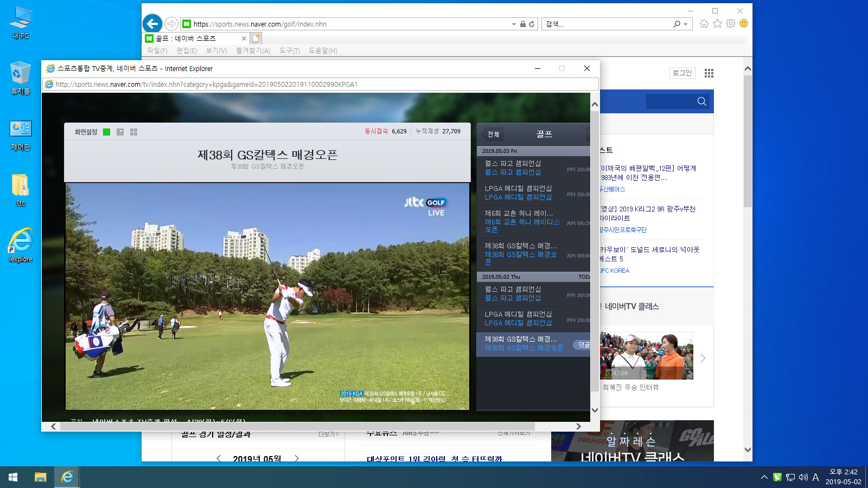This screenshot has height=488, width=868.
Task: Click popup vertical scrollbar down arrow
Action: (595, 410)
